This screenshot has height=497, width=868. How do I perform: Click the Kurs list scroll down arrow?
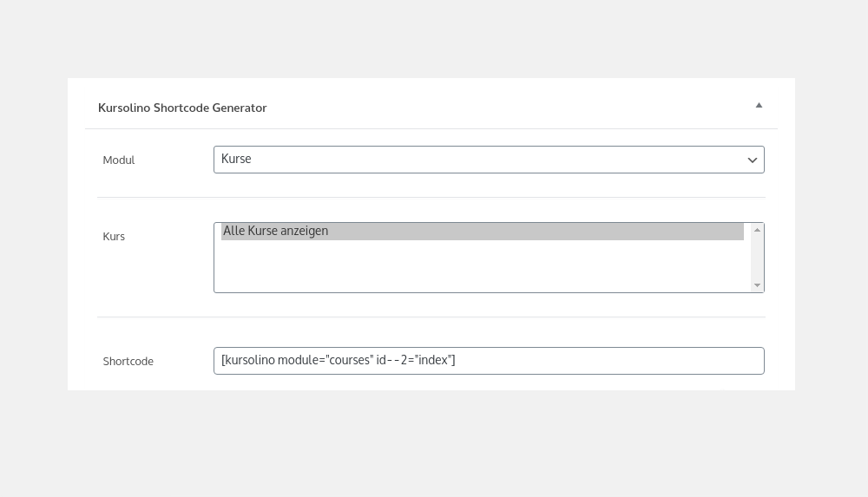757,285
